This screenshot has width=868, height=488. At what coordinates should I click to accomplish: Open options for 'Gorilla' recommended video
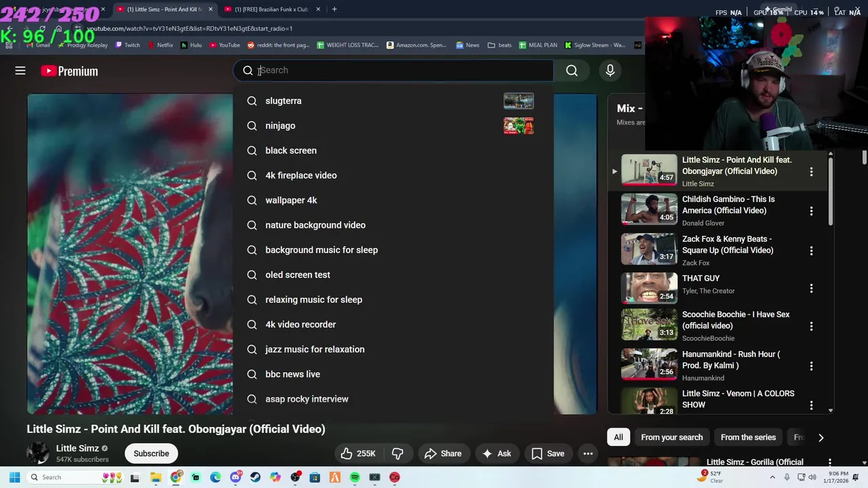(x=829, y=462)
